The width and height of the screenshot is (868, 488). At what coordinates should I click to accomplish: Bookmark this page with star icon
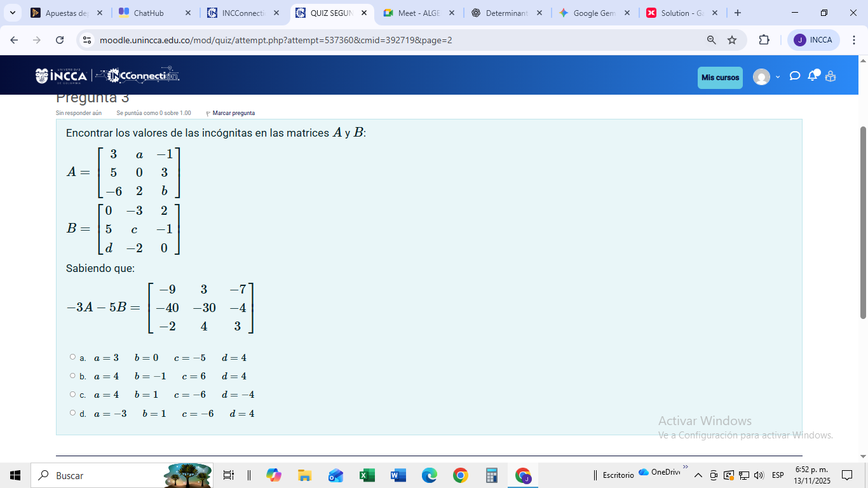[x=732, y=40]
